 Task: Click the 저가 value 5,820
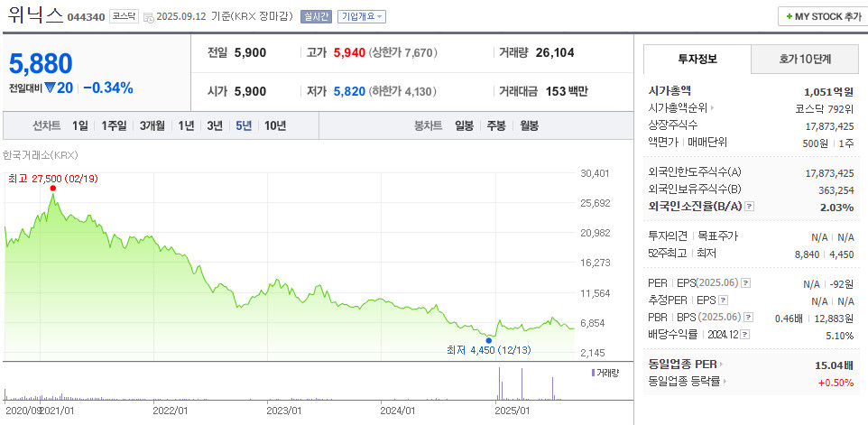(x=349, y=91)
